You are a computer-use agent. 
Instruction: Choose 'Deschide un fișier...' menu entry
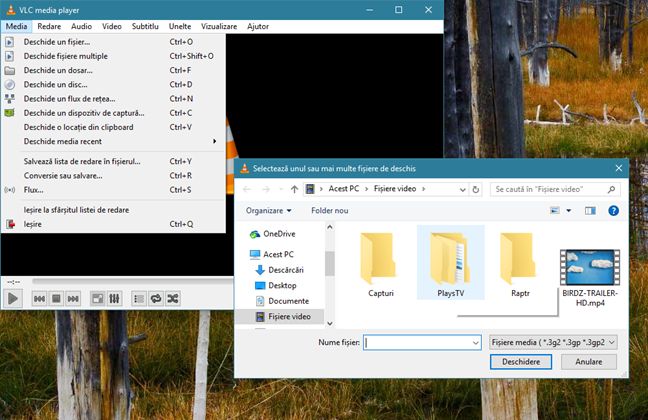click(x=113, y=42)
